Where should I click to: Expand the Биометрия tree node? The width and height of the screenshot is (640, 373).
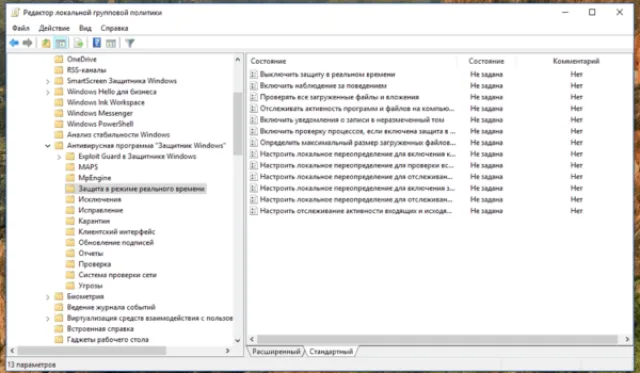click(x=48, y=297)
